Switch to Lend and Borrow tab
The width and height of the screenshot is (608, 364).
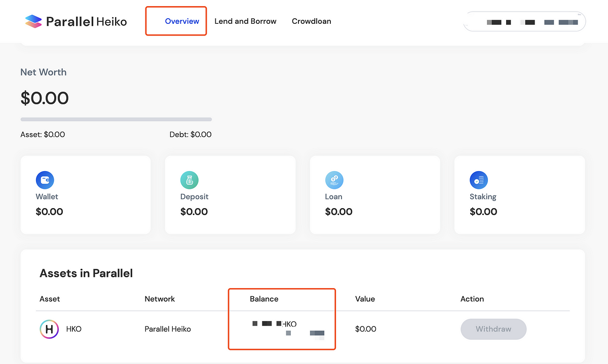click(245, 21)
